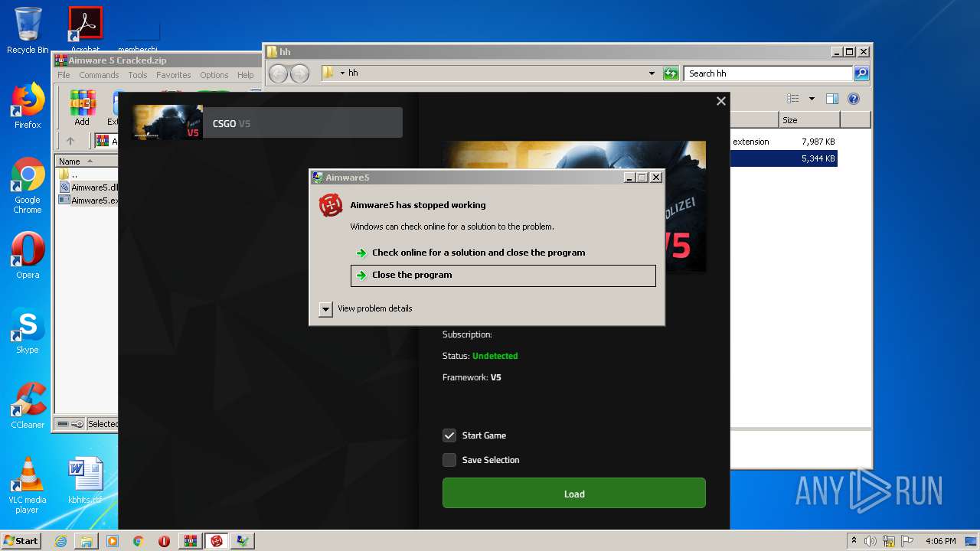Open the WinRAR Options menu

coord(214,75)
